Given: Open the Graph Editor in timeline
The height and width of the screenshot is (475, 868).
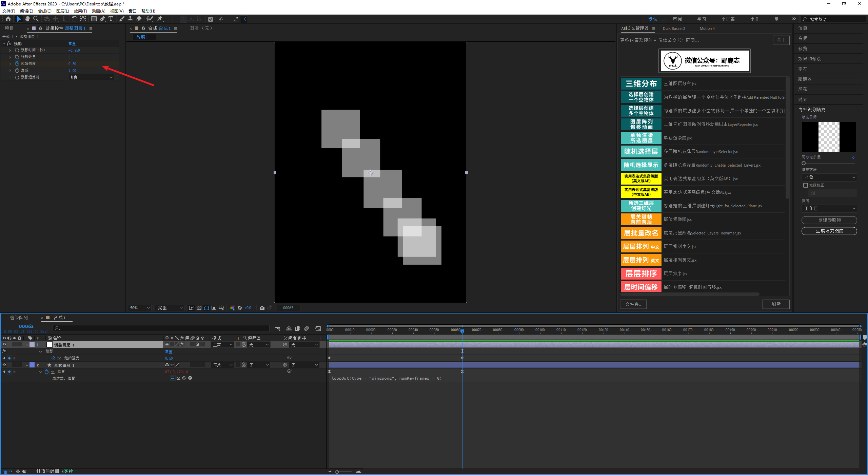Looking at the screenshot, I should [318, 328].
